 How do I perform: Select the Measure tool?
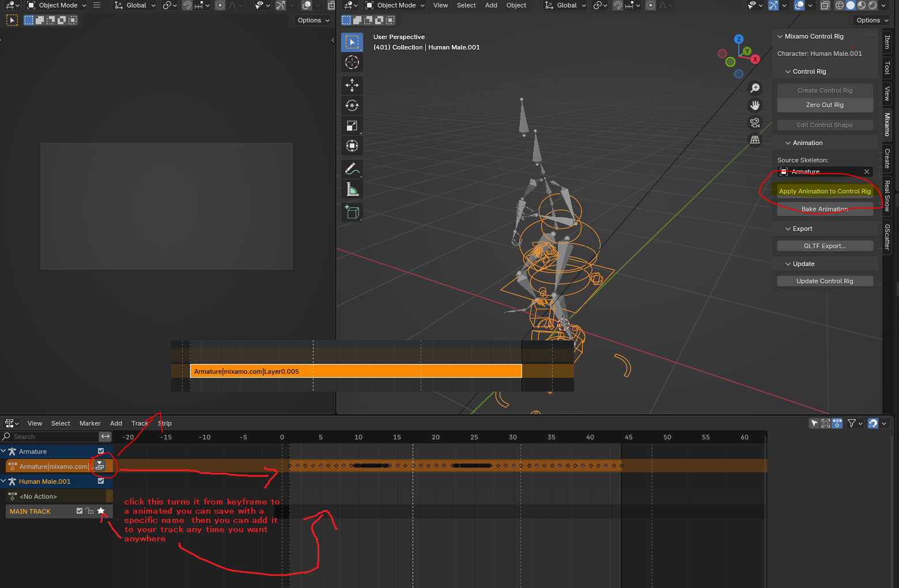pyautogui.click(x=352, y=189)
